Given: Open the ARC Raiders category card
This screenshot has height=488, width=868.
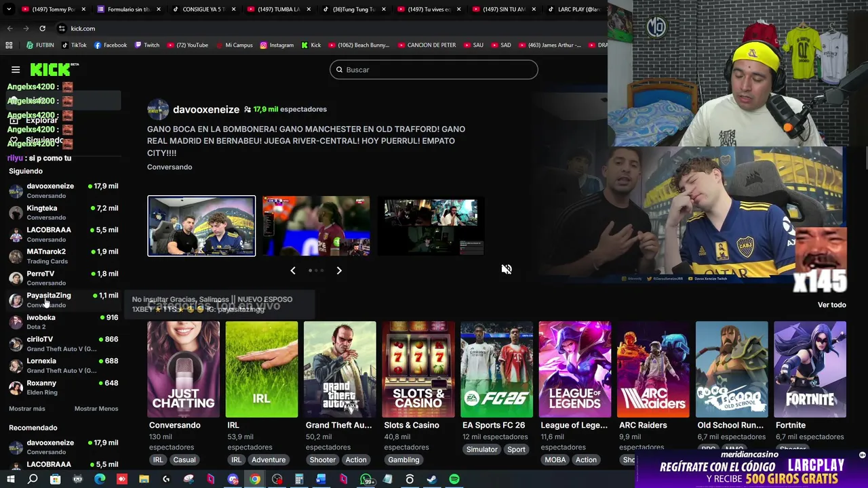Looking at the screenshot, I should coord(653,369).
